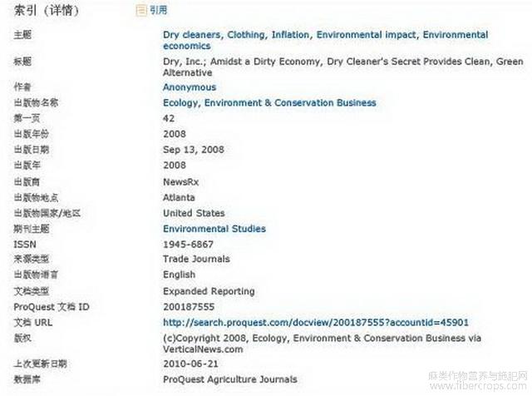Click the publisher name NewsRx
This screenshot has height=396, width=532.
[180, 182]
